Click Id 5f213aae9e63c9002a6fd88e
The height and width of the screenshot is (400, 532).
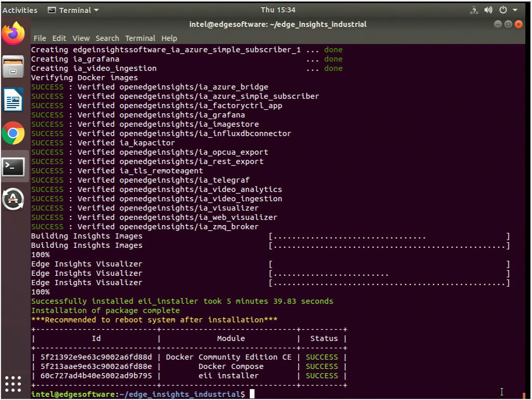pos(96,366)
